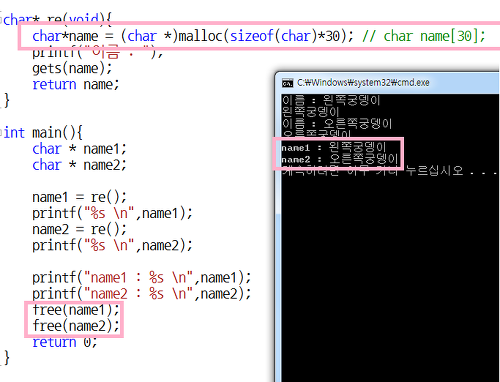Click console output '이름 : 오른쪽궁뎅이'

(337, 124)
